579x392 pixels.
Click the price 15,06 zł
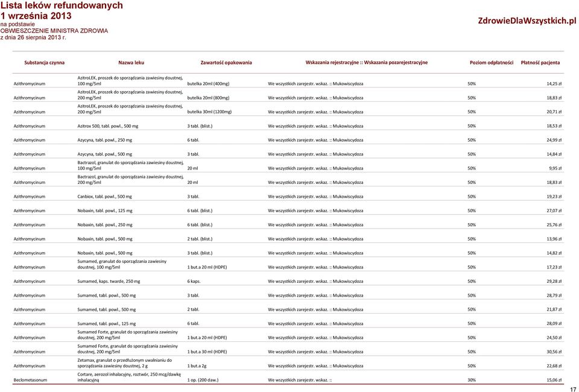[554, 380]
